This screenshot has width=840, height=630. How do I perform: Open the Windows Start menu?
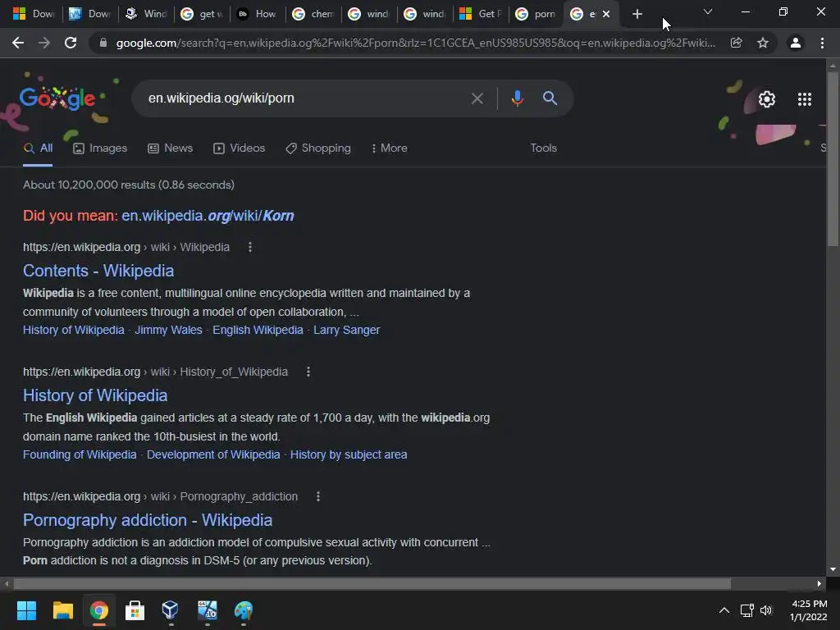[26, 610]
